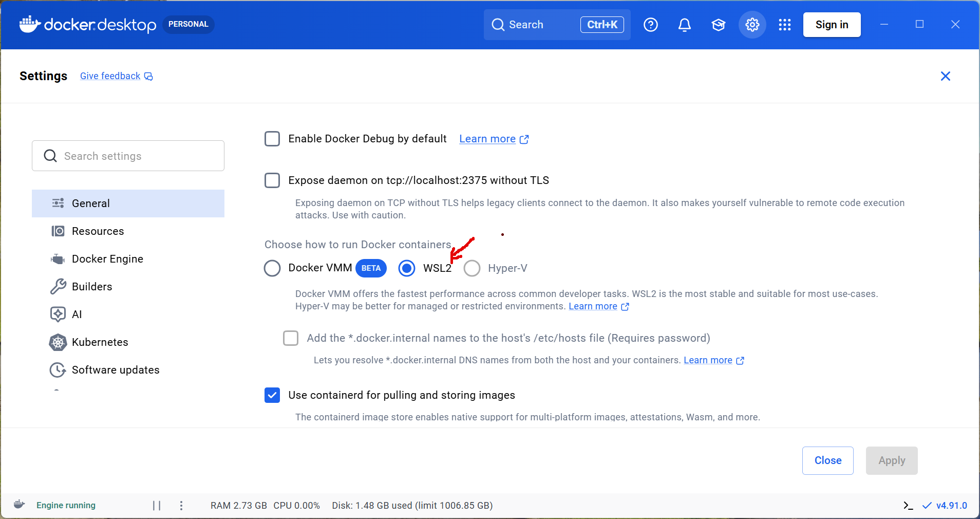Open the Give feedback link
This screenshot has width=980, height=519.
110,76
